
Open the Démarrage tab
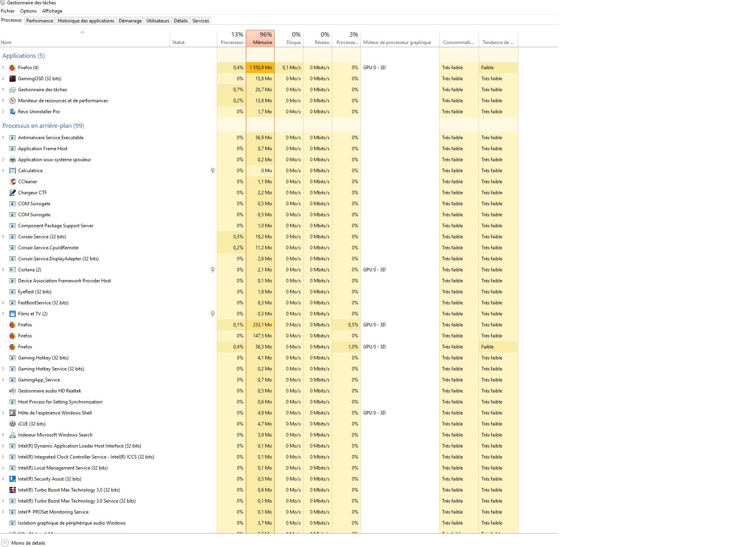(x=130, y=21)
